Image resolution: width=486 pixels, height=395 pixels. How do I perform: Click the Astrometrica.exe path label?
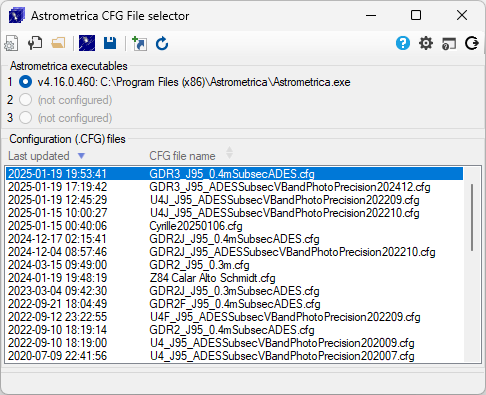point(194,82)
